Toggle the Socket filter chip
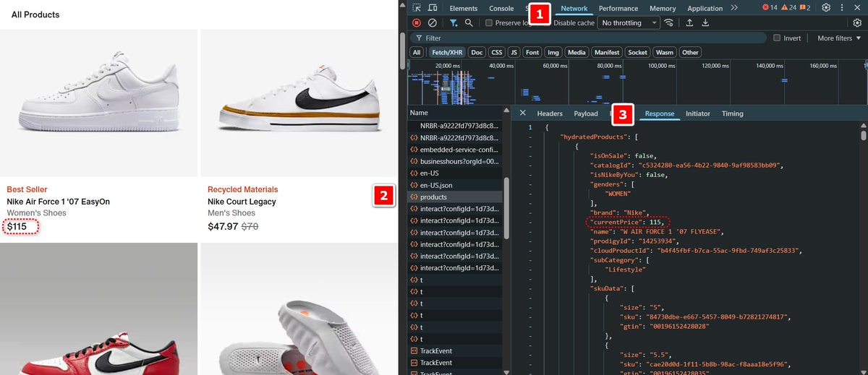The image size is (868, 375). click(x=637, y=52)
